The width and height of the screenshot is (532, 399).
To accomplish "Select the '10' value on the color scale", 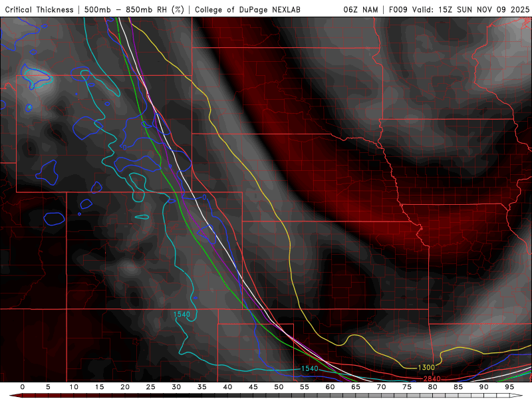I will (74, 387).
